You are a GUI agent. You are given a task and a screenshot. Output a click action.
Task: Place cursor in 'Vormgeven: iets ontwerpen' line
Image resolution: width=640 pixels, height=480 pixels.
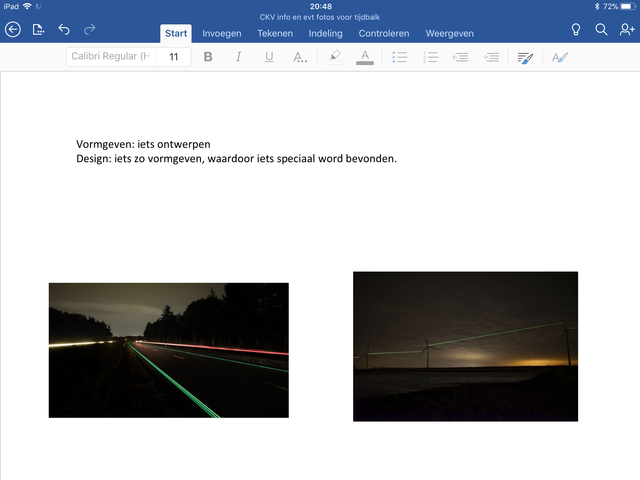coord(143,144)
